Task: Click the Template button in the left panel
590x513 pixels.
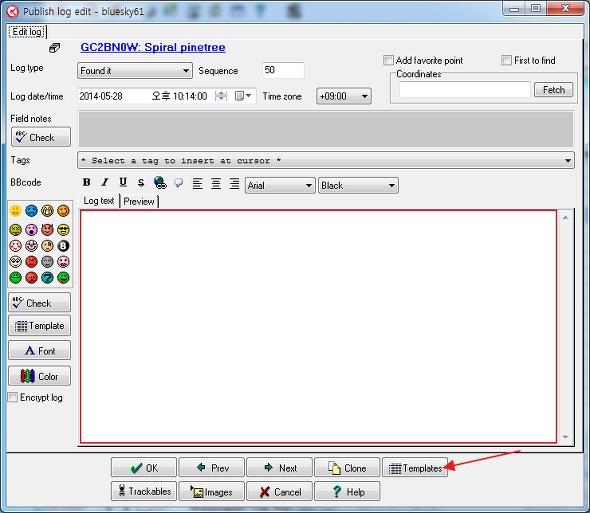Action: pos(39,326)
